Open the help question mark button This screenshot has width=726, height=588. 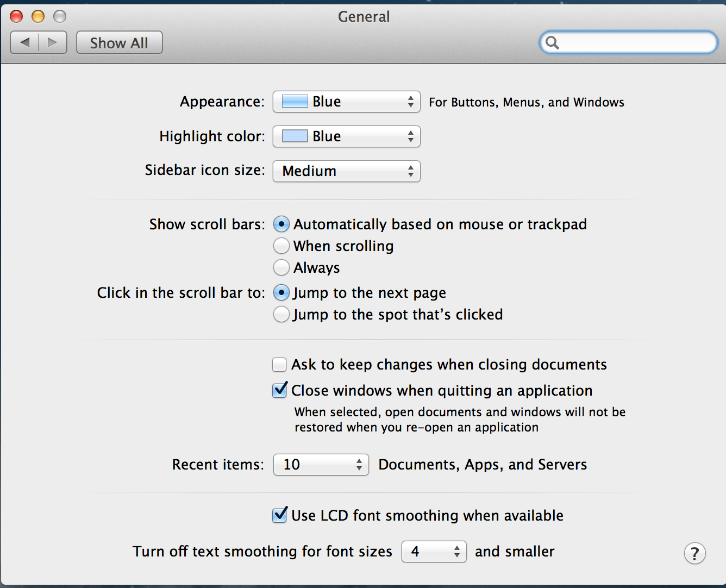click(694, 553)
